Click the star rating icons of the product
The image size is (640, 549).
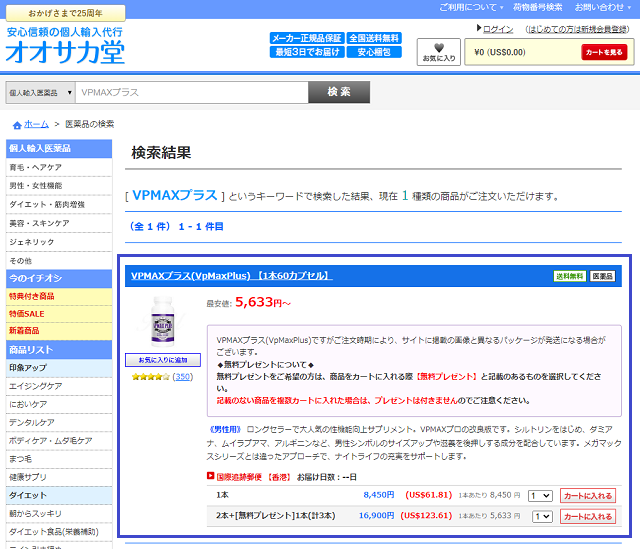tap(151, 377)
